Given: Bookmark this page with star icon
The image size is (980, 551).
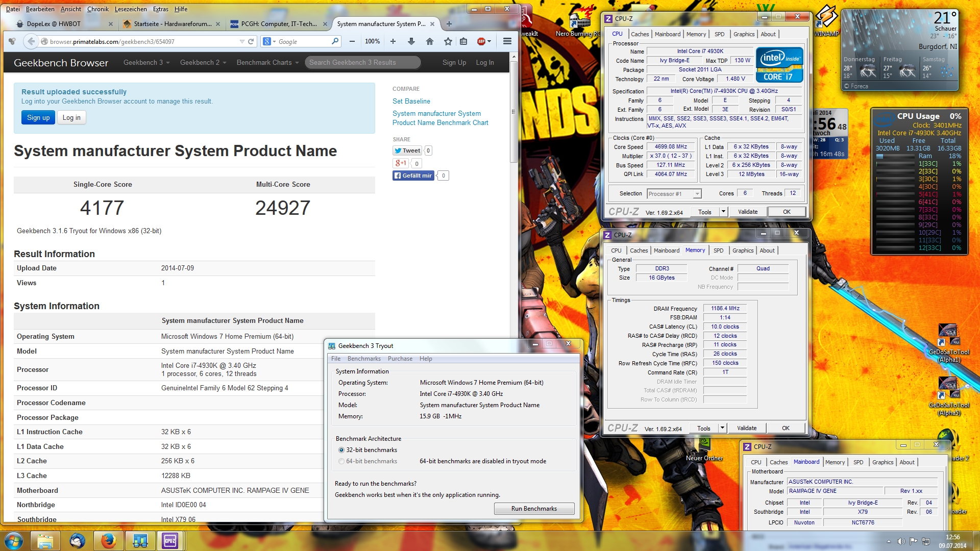Looking at the screenshot, I should [448, 41].
